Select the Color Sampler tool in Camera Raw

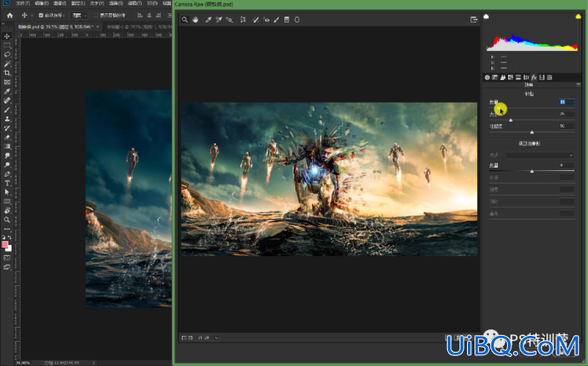pos(219,19)
